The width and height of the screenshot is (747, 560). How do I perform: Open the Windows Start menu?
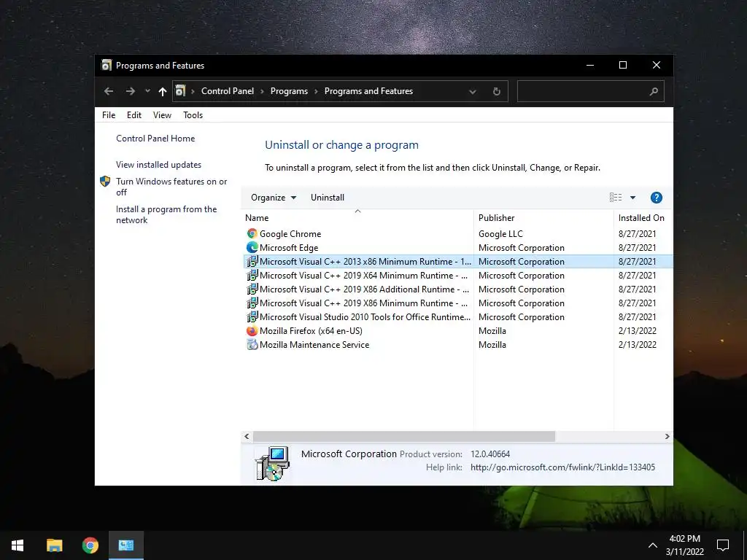tap(18, 545)
